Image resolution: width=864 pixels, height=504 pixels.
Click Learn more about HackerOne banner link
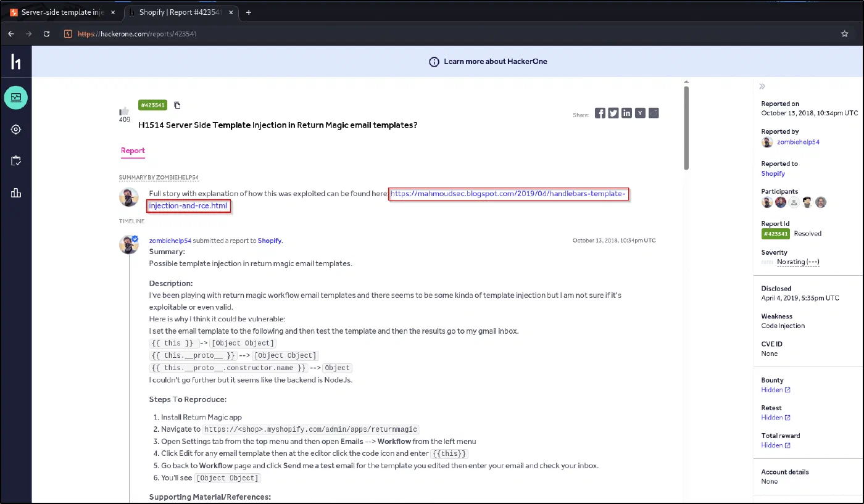click(488, 62)
